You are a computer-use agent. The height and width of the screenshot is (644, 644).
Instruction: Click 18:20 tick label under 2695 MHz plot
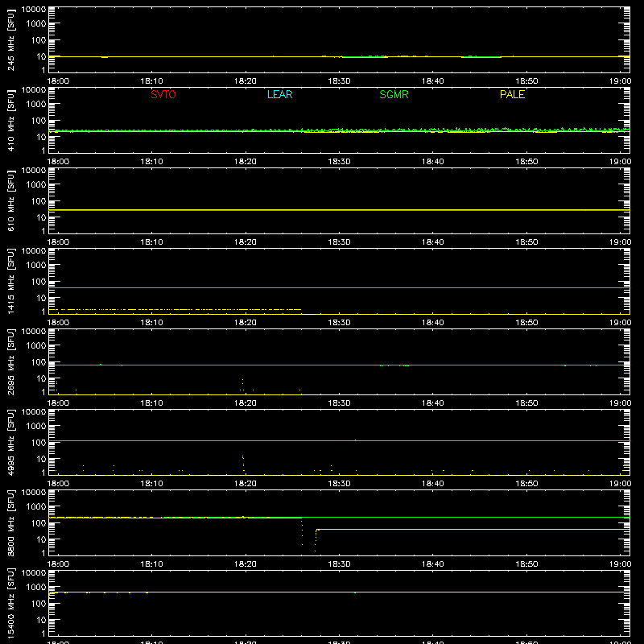(x=246, y=403)
